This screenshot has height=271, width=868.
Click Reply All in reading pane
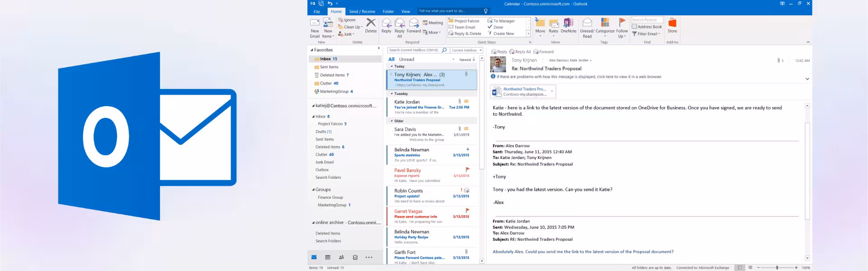click(x=520, y=51)
